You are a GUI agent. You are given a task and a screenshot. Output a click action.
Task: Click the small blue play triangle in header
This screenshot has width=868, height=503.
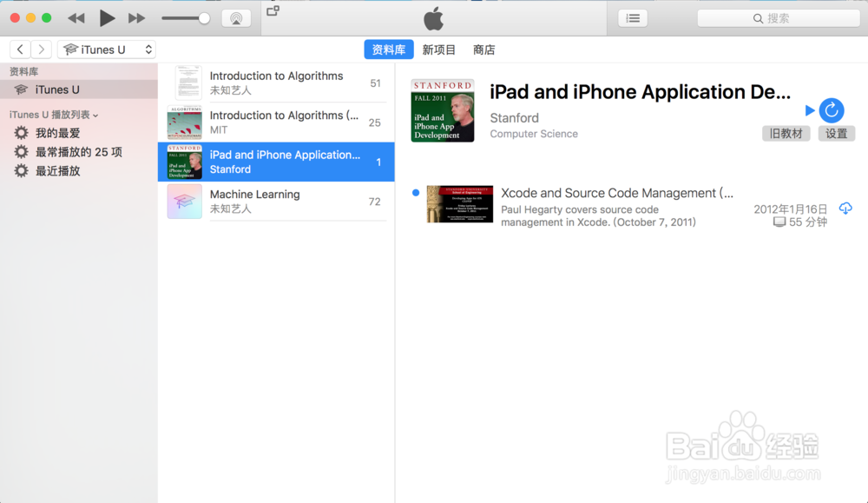pyautogui.click(x=810, y=110)
